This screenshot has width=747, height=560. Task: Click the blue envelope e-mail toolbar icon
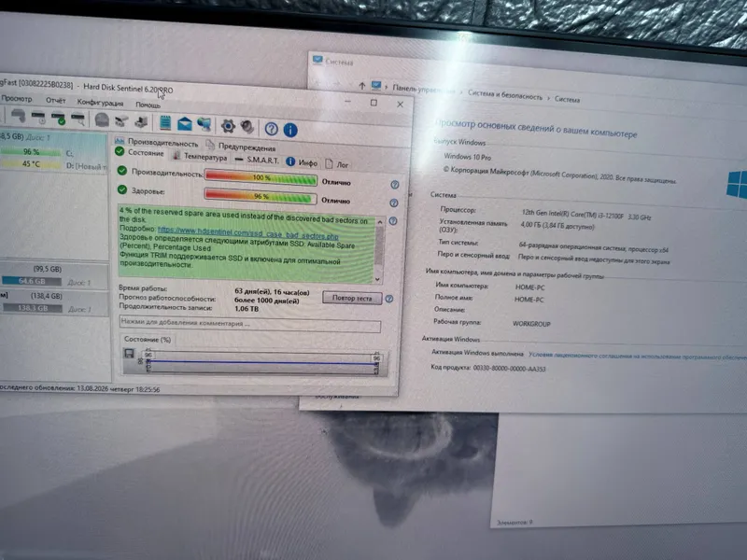[184, 124]
